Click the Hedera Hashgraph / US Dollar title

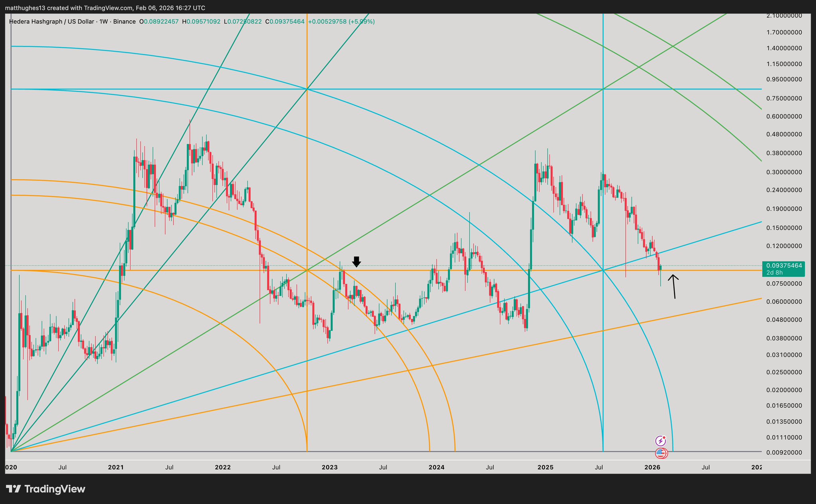tap(52, 22)
